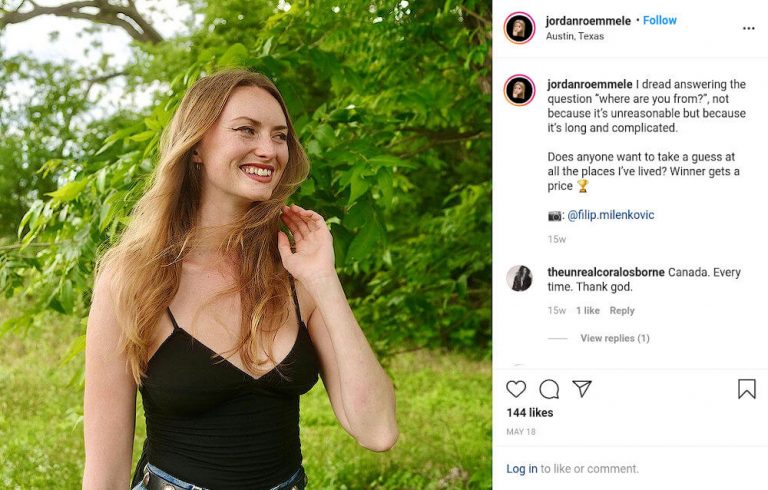Click the post photo of the woman

coord(246,245)
